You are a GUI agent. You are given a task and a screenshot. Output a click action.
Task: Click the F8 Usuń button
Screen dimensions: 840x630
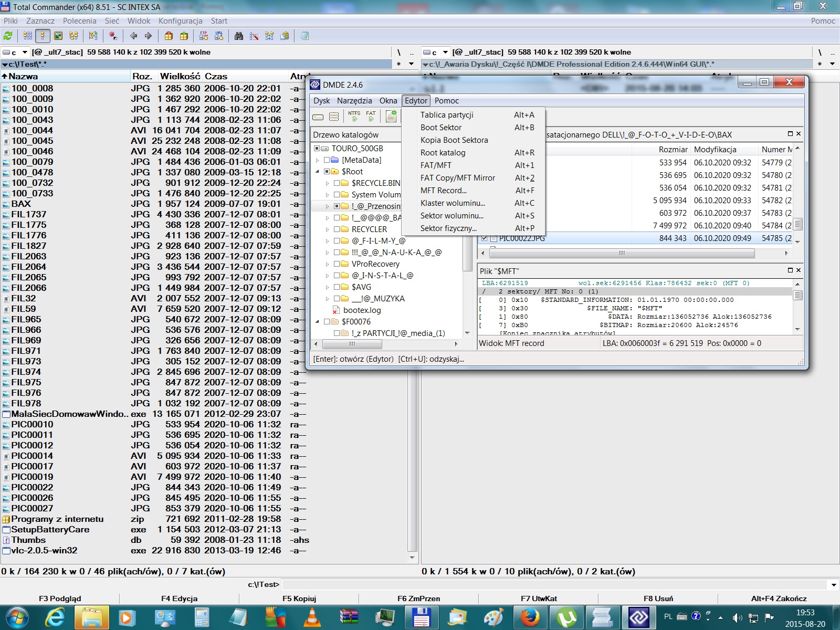coord(658,598)
